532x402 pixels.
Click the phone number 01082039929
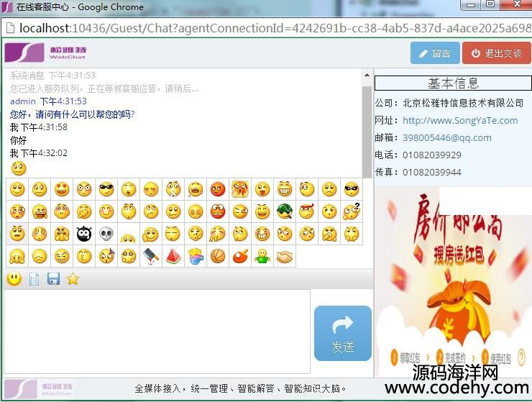431,155
